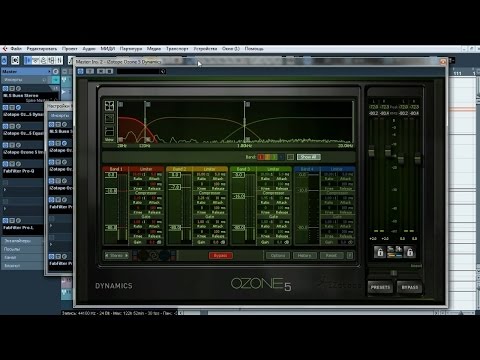Screen dimensions: 480x360
Task: Toggle power for iZotope Dynamics insert in inspector
Action: [x=5, y=107]
